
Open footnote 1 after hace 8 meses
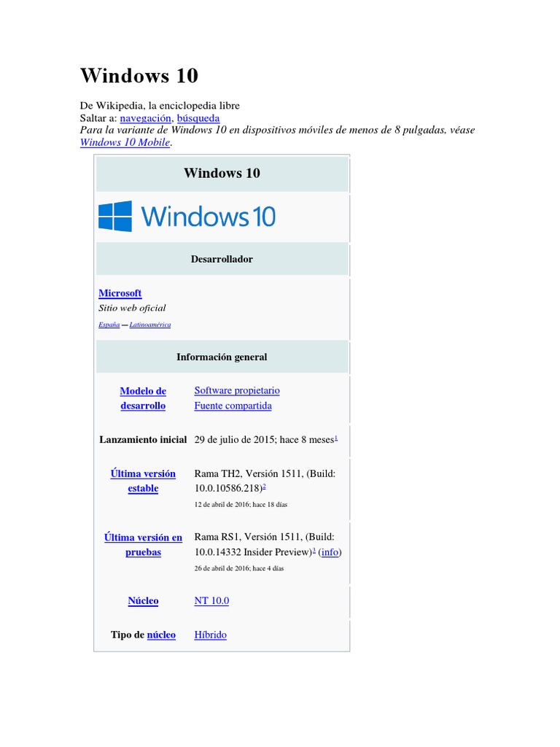336,438
